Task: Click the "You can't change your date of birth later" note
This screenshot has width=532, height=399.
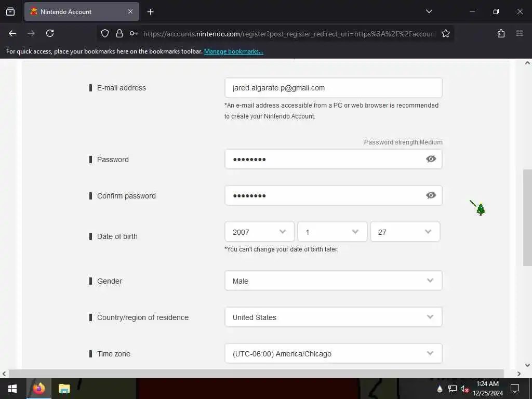Action: (281, 249)
